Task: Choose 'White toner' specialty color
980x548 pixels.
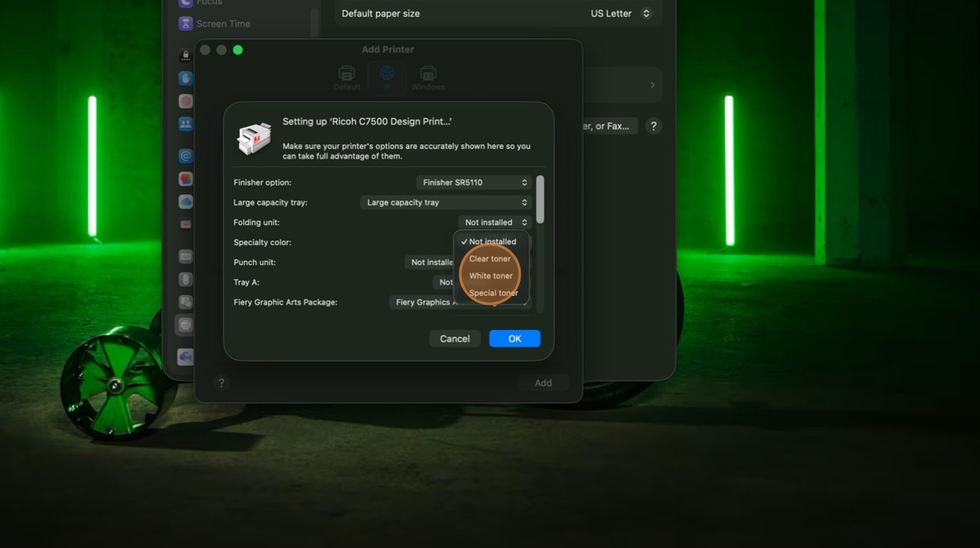Action: click(491, 276)
